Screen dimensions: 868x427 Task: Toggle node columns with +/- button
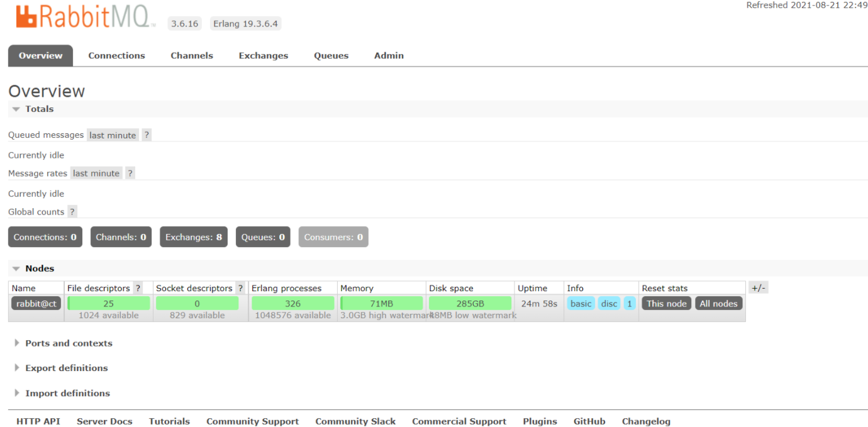[759, 287]
